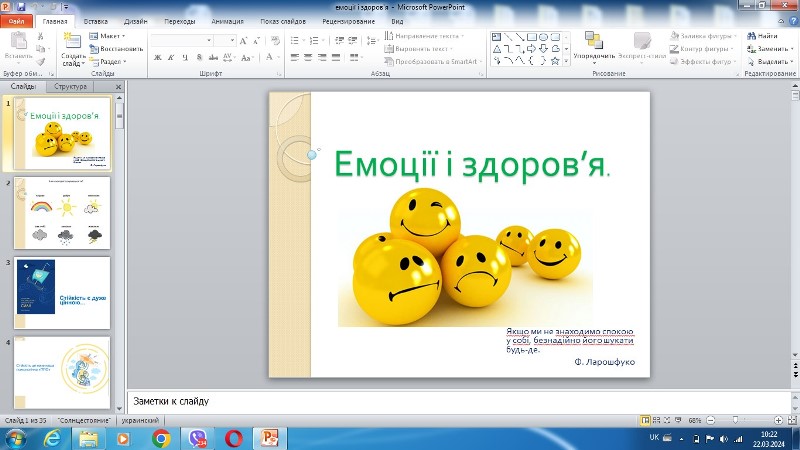
Task: Select the slide 3 thumbnail Стійкість
Action: 62,293
